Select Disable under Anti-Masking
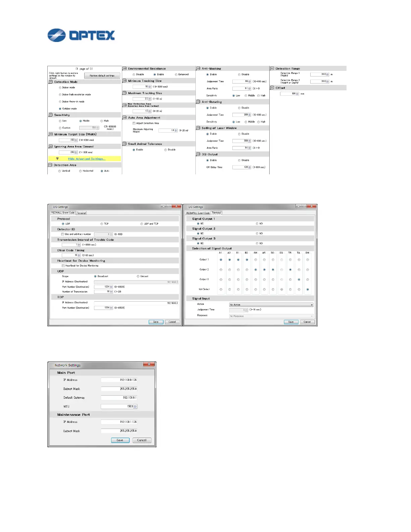 [239, 75]
